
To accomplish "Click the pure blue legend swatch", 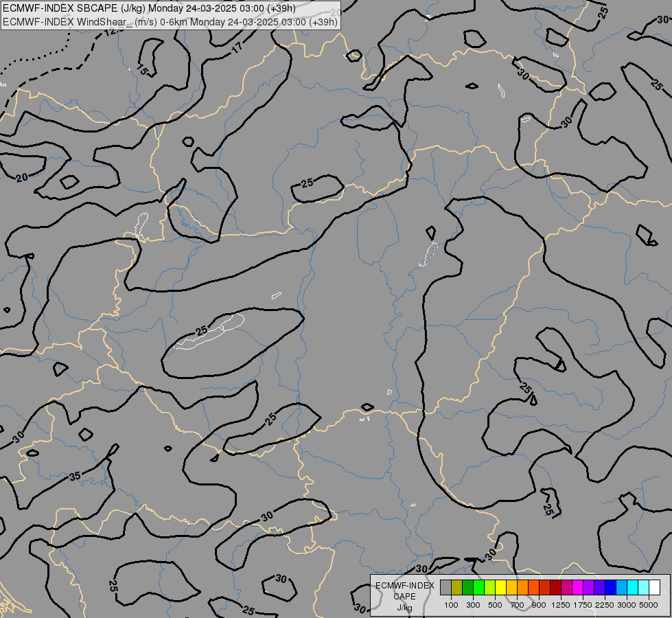I will click(x=610, y=587).
